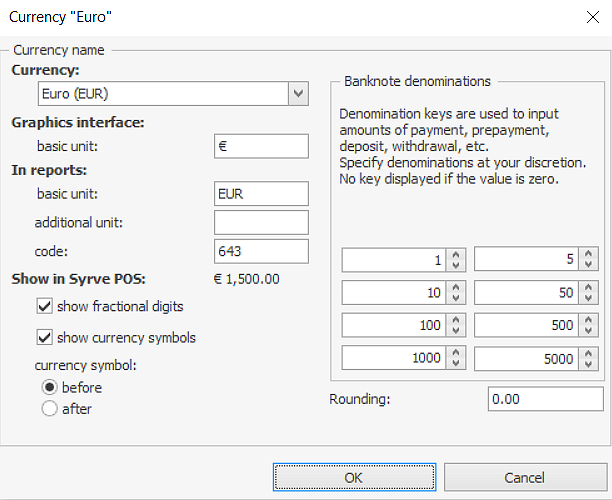This screenshot has height=500, width=612.
Task: Open the Currency dropdown showing Euro (EUR)
Action: click(x=297, y=94)
